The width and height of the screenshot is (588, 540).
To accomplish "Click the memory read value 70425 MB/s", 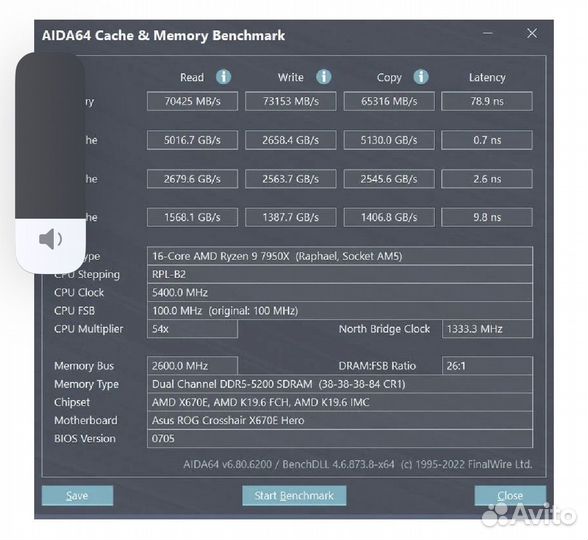I will click(x=192, y=101).
